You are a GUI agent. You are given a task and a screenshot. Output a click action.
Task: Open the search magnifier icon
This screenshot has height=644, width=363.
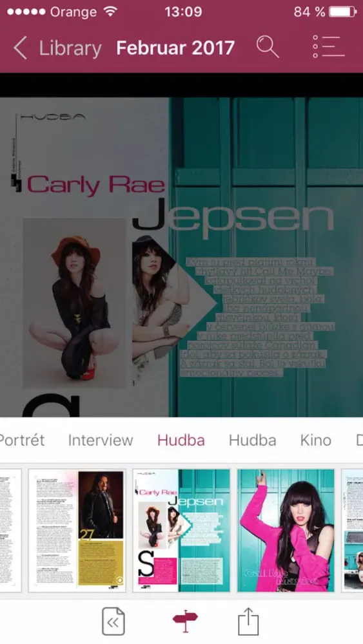tap(268, 47)
